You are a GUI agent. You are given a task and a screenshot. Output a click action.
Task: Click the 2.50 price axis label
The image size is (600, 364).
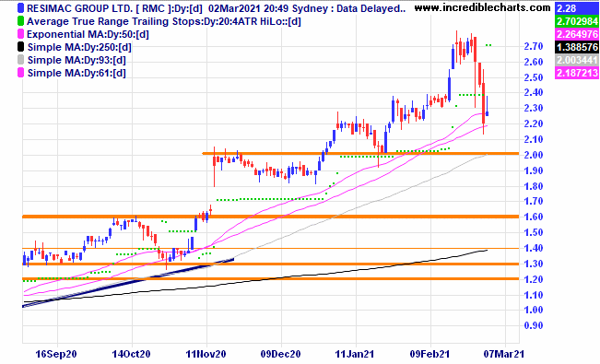pos(534,77)
